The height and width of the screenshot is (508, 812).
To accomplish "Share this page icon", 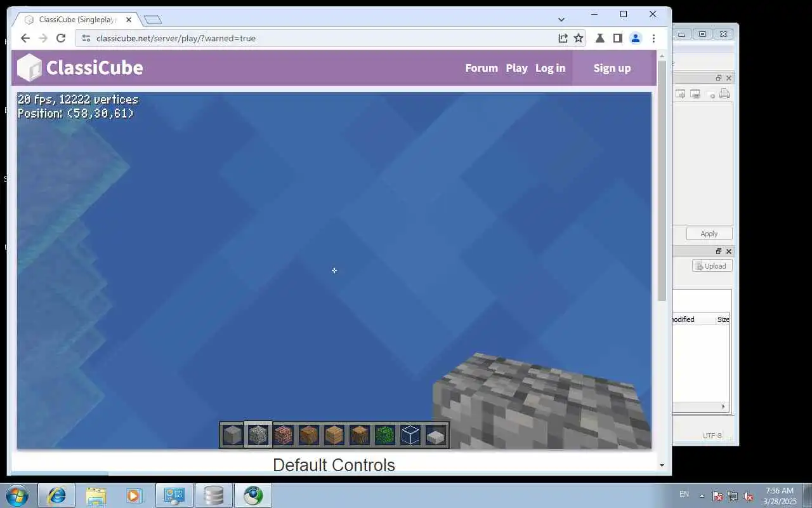I will point(563,38).
